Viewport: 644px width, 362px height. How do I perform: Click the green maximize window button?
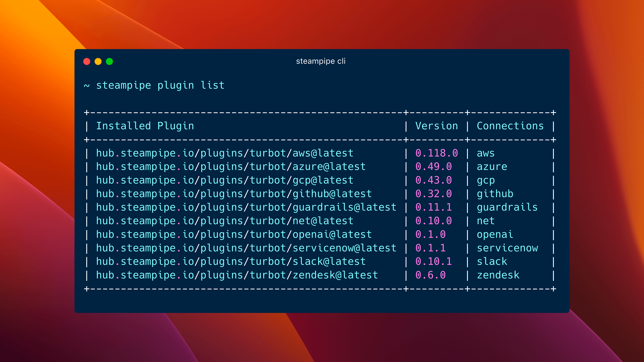(x=109, y=62)
